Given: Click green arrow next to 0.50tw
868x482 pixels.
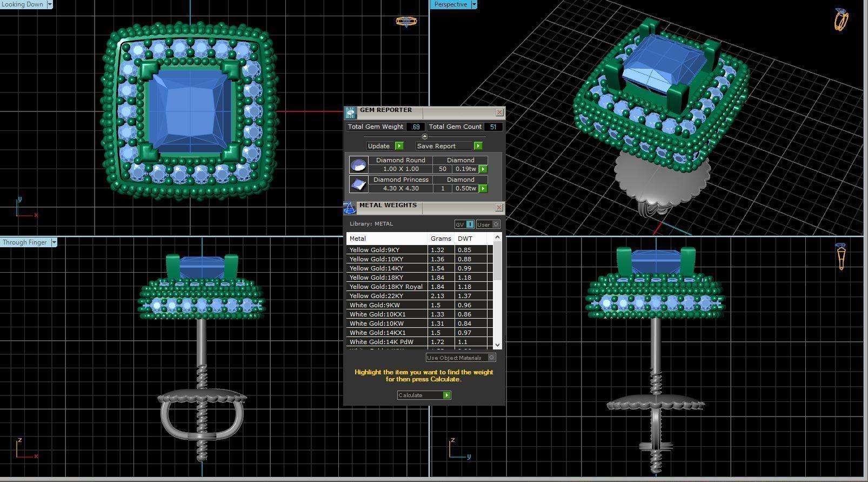Looking at the screenshot, I should tap(483, 189).
